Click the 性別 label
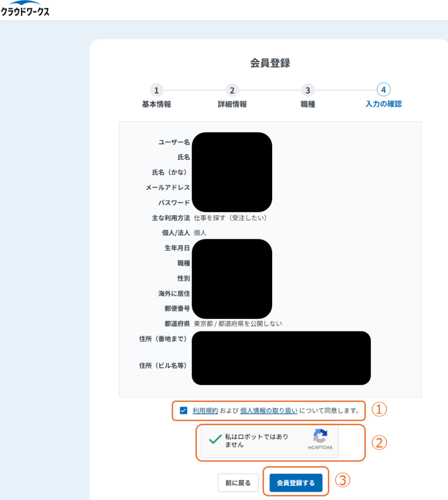The height and width of the screenshot is (500, 448). [184, 278]
